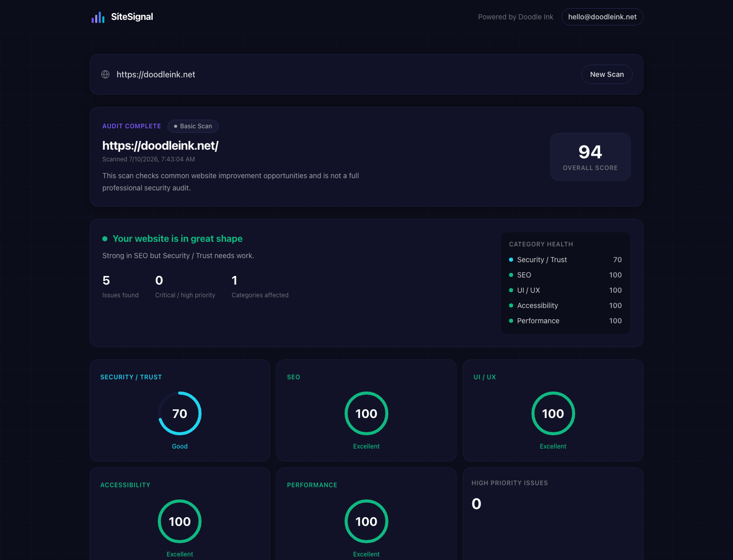This screenshot has height=560, width=733.
Task: Click the CATEGORY HEALTH heading
Action: 541,244
